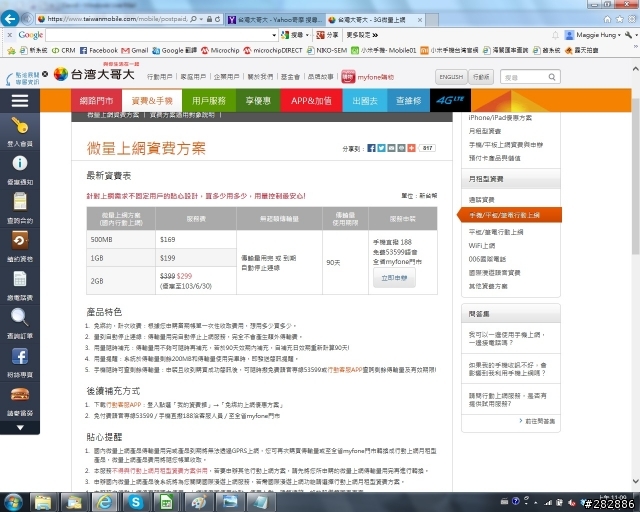The width and height of the screenshot is (640, 512).
Task: Click the red plus share icon
Action: (411, 148)
